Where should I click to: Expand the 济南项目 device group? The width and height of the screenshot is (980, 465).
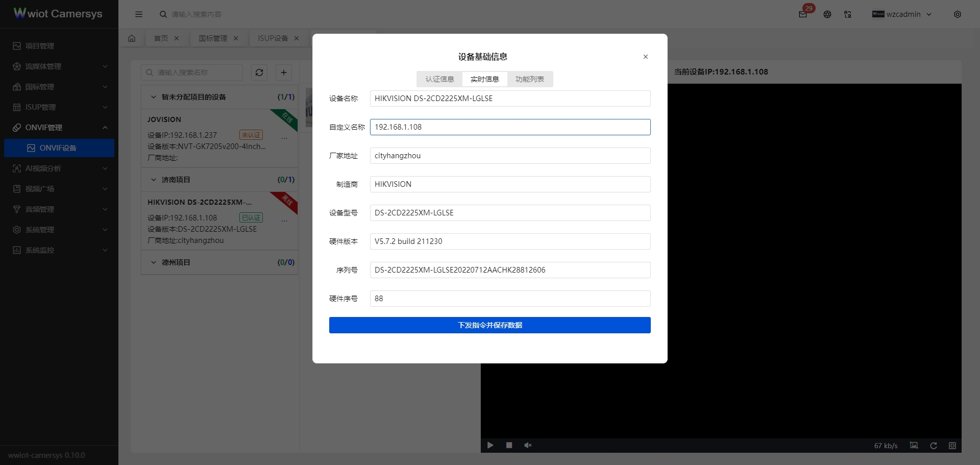point(154,179)
